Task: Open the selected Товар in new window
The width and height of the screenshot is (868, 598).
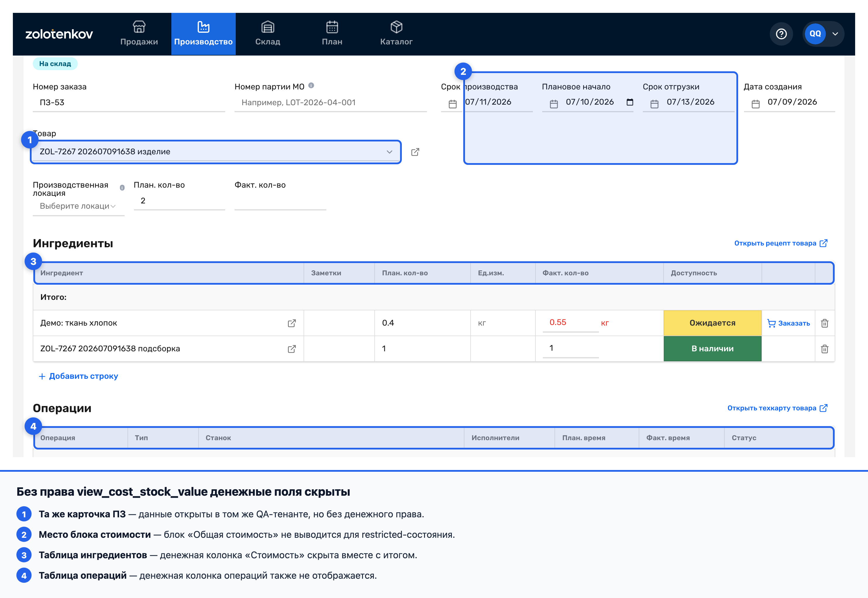Action: click(x=415, y=152)
